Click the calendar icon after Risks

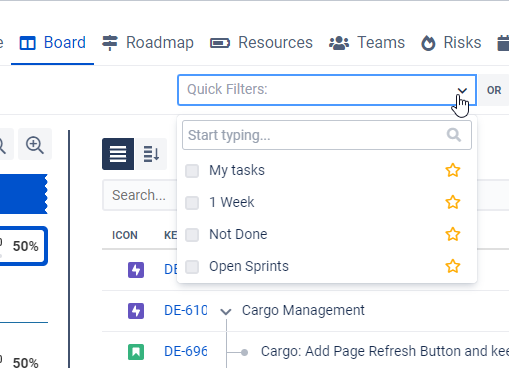[x=503, y=43]
